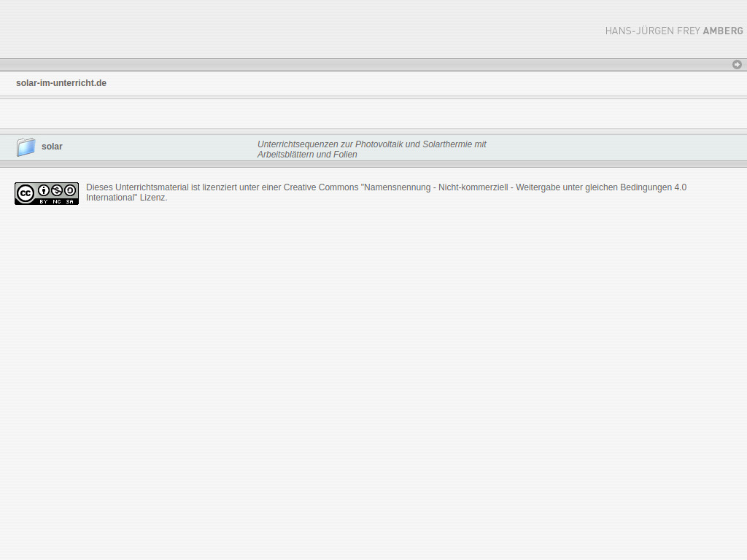Expand the navigation bar with the arrow
Image resolution: width=747 pixels, height=560 pixels.
click(x=738, y=64)
